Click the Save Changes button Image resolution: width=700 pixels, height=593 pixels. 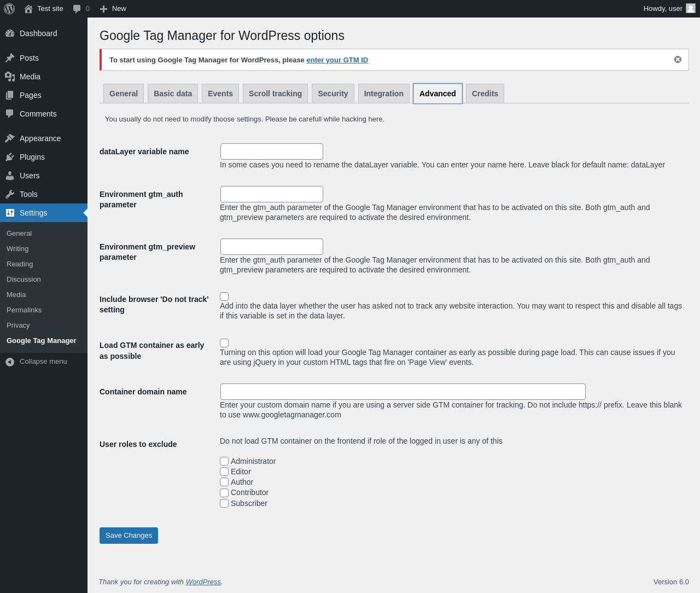129,536
